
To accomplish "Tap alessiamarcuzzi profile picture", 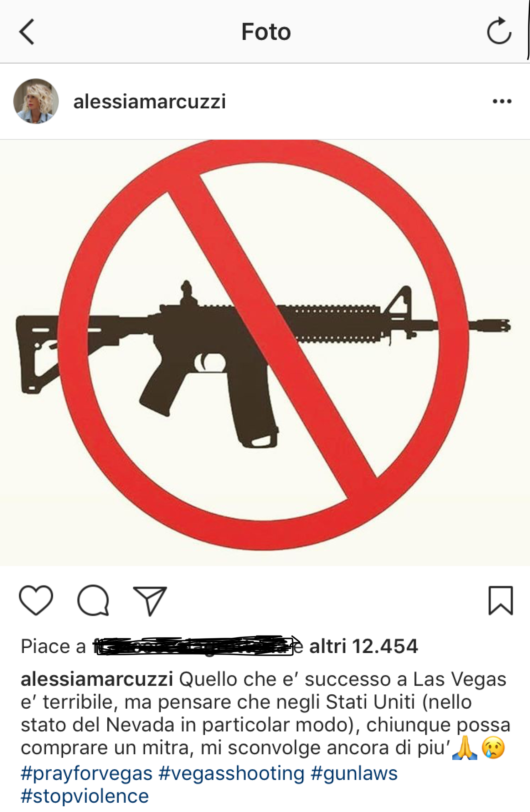I will pos(36,101).
